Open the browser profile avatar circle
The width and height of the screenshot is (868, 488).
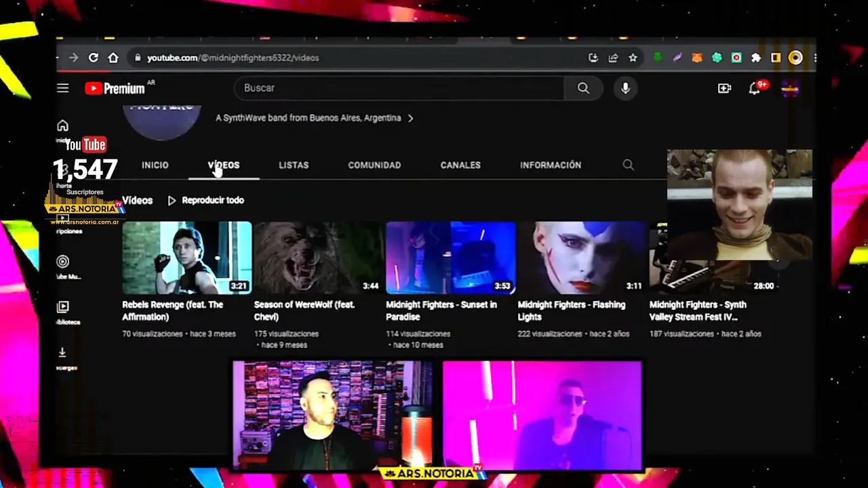pyautogui.click(x=795, y=58)
